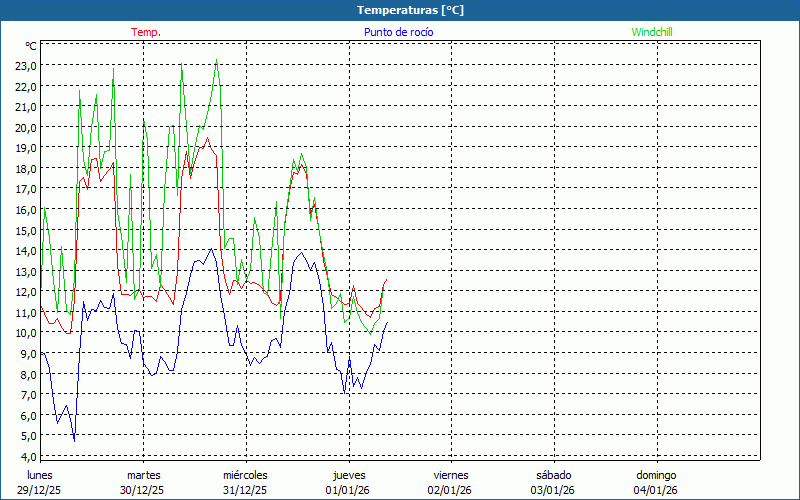Click the 23,0 y-axis label
Image resolution: width=800 pixels, height=500 pixels.
[26, 66]
